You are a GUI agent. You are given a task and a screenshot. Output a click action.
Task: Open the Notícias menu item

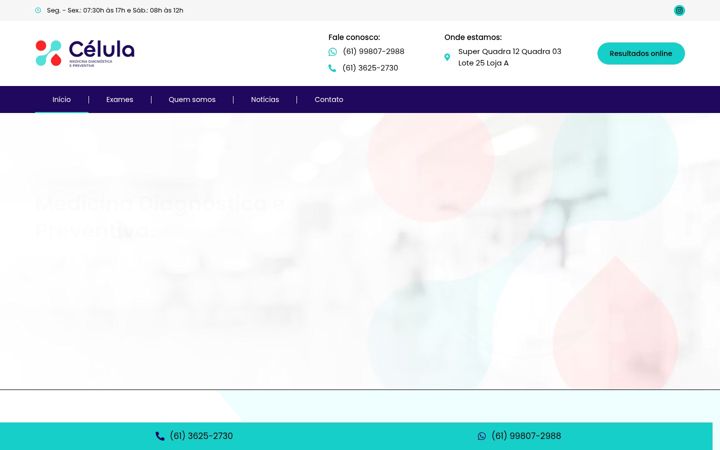click(x=265, y=99)
